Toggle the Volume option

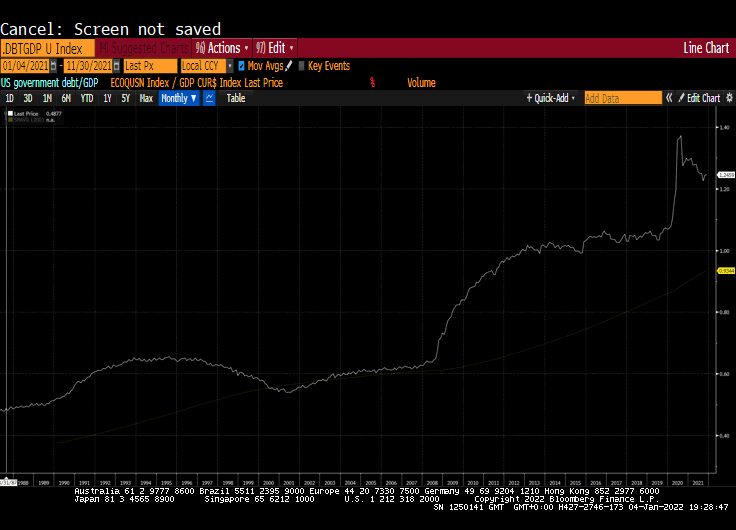[421, 82]
